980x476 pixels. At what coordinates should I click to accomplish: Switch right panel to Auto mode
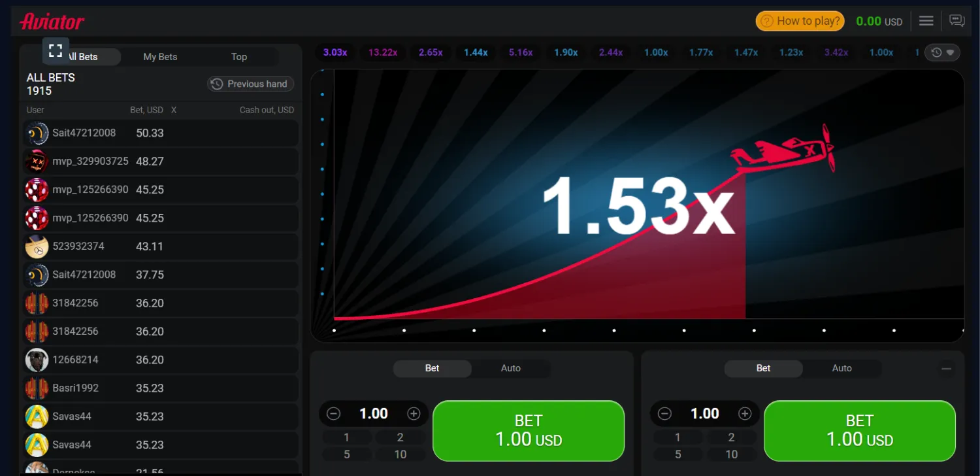coord(841,369)
